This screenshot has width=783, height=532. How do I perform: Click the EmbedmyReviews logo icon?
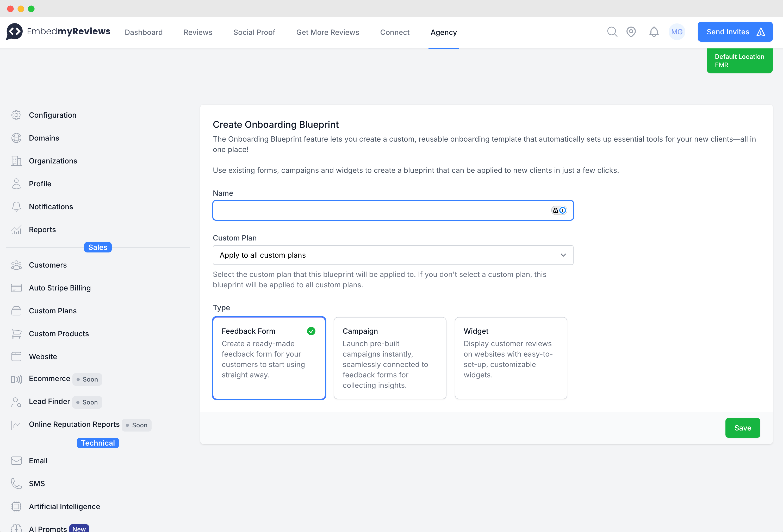(x=15, y=31)
